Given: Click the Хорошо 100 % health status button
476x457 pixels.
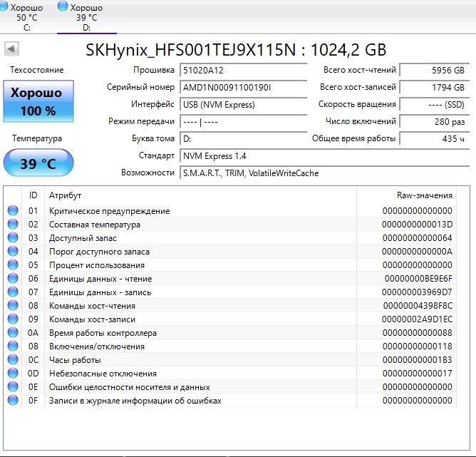Looking at the screenshot, I should click(x=38, y=101).
